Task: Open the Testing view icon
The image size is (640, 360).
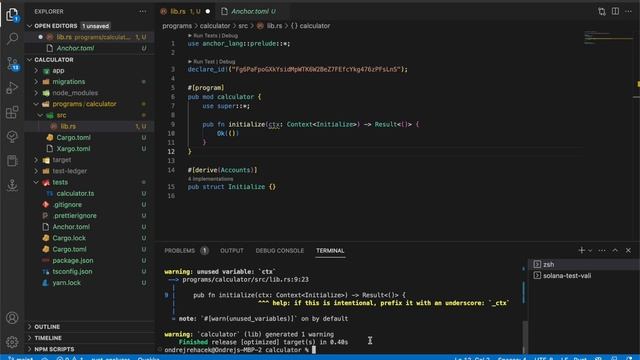Action: tap(12, 136)
